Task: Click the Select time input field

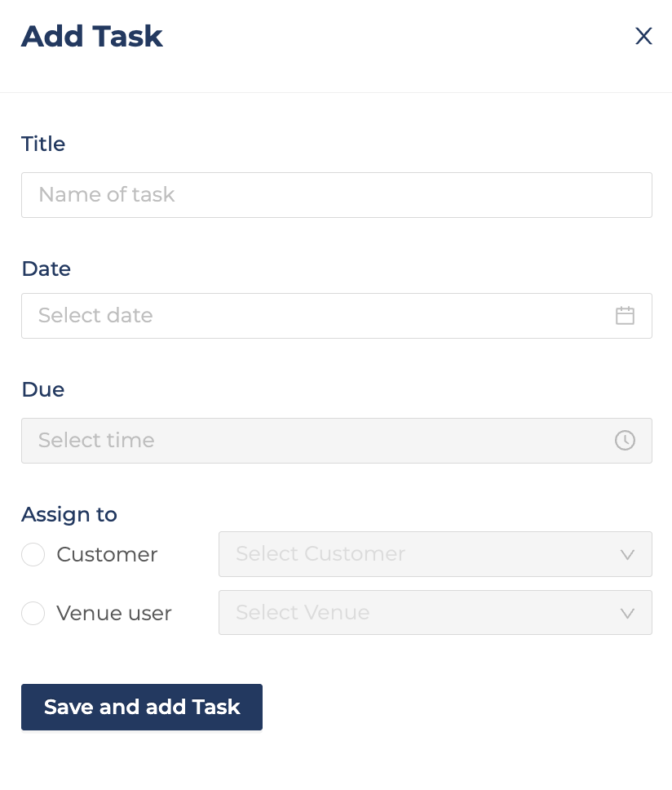Action: point(310,441)
